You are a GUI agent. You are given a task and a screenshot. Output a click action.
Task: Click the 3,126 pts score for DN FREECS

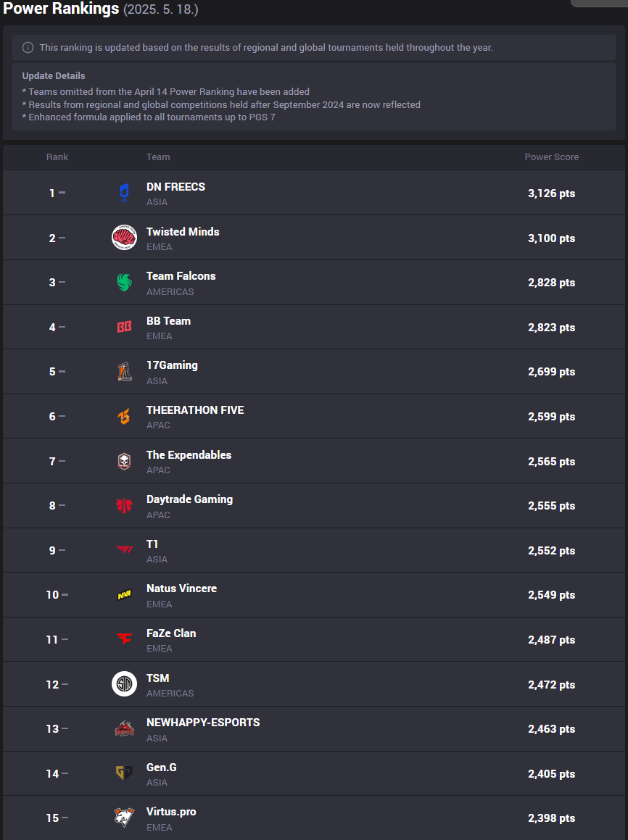click(x=551, y=194)
